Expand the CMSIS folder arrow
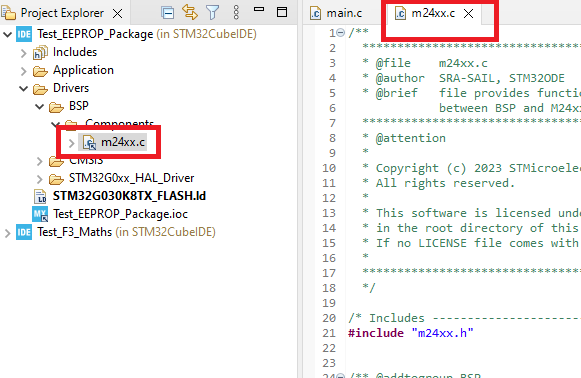The height and width of the screenshot is (378, 581). [40, 161]
